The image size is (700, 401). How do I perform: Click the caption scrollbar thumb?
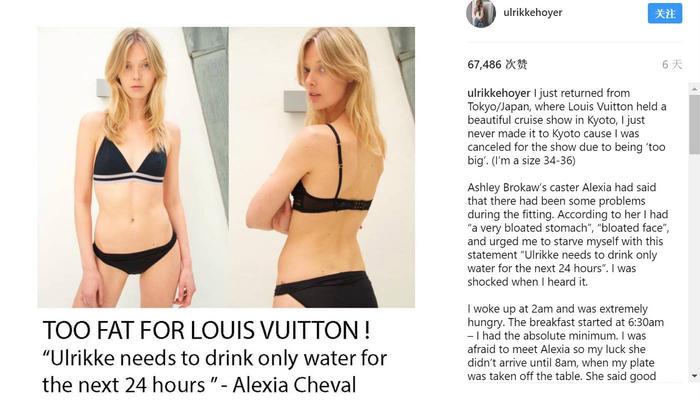click(694, 124)
